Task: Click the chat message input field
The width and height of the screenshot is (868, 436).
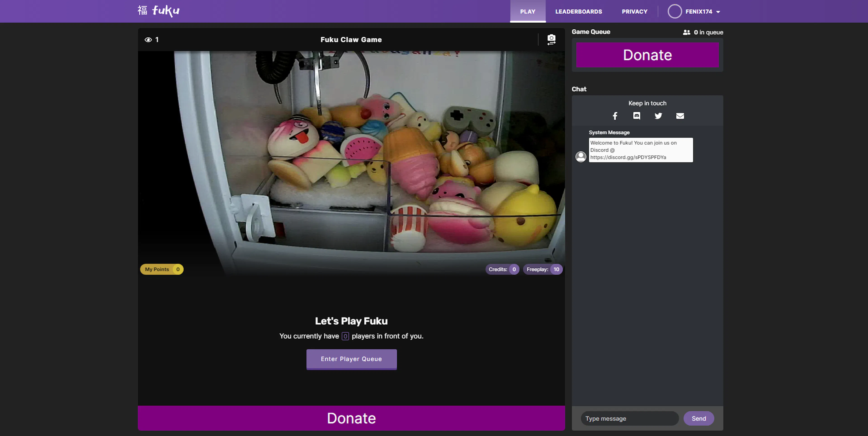Action: [630, 419]
